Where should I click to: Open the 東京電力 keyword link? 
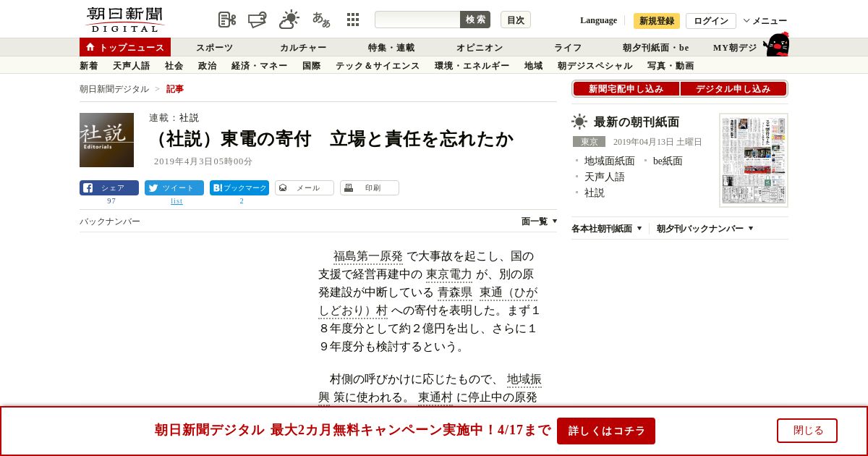(449, 274)
